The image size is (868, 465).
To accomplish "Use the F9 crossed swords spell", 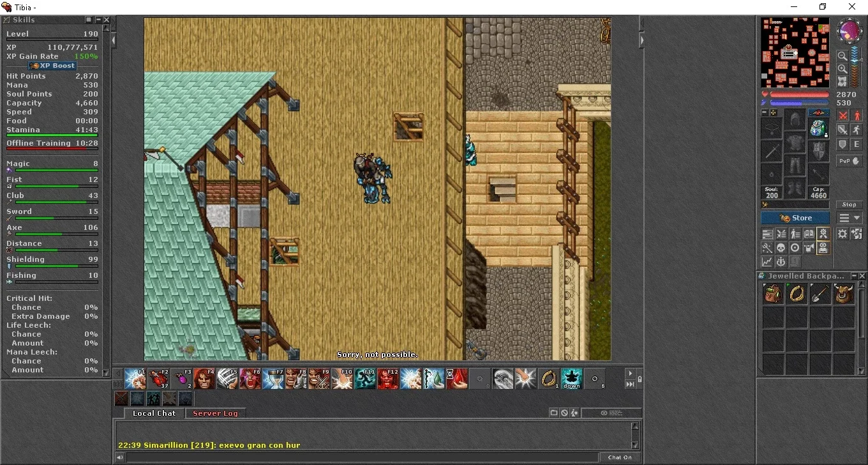I will (x=319, y=379).
